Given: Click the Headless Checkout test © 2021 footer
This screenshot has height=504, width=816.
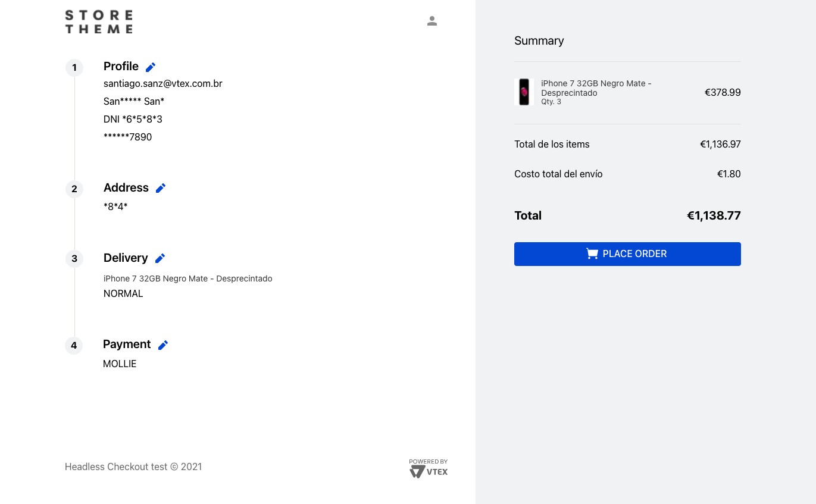Looking at the screenshot, I should pos(133,467).
